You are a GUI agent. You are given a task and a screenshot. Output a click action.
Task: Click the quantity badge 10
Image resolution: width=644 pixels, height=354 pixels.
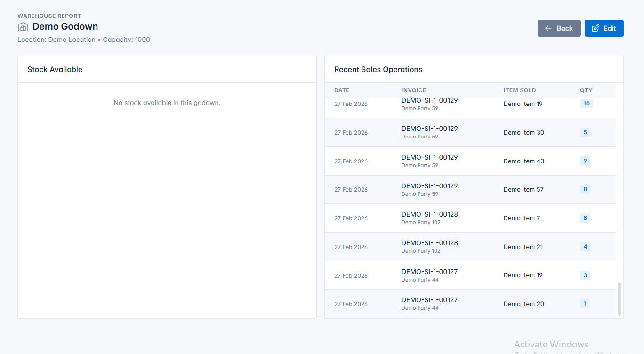coord(587,104)
